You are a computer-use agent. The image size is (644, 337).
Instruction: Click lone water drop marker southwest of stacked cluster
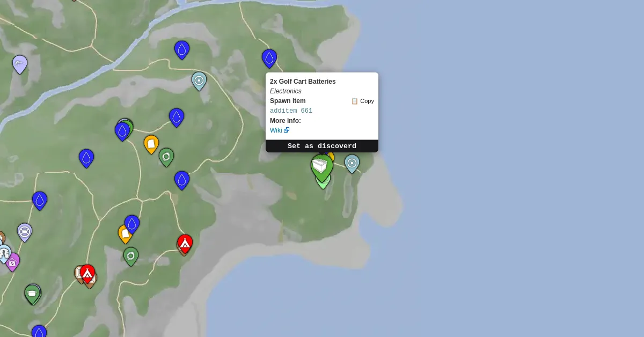click(x=86, y=158)
